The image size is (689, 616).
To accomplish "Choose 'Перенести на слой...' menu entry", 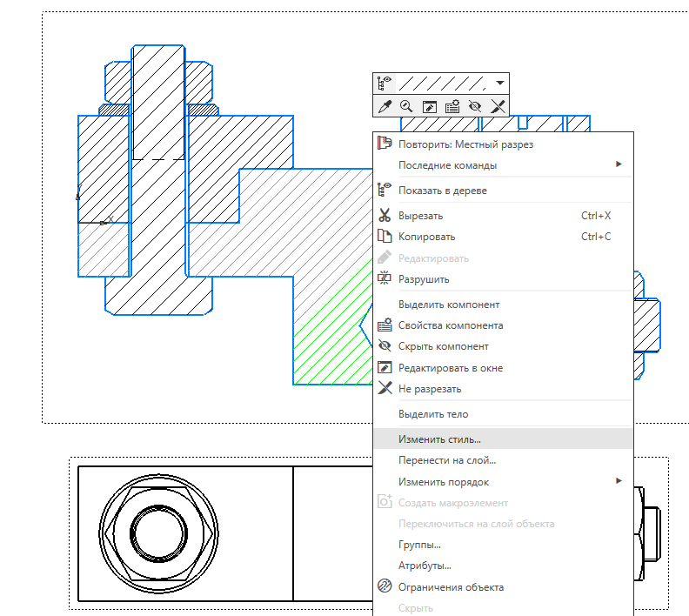I will (503, 460).
